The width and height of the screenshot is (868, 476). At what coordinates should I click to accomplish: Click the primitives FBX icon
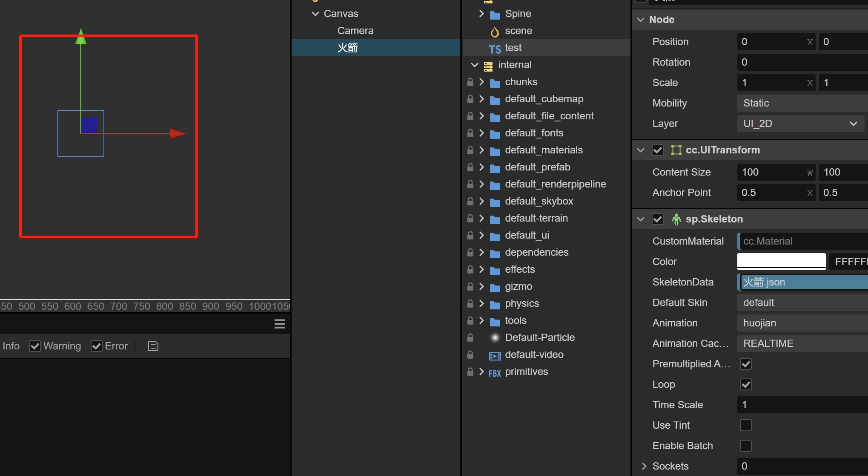pyautogui.click(x=495, y=373)
